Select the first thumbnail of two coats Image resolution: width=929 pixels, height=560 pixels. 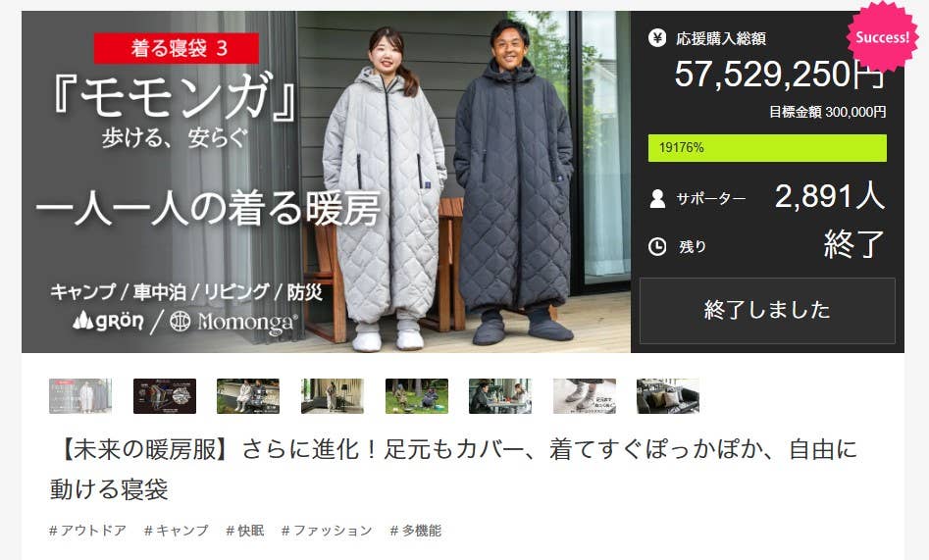click(x=80, y=396)
